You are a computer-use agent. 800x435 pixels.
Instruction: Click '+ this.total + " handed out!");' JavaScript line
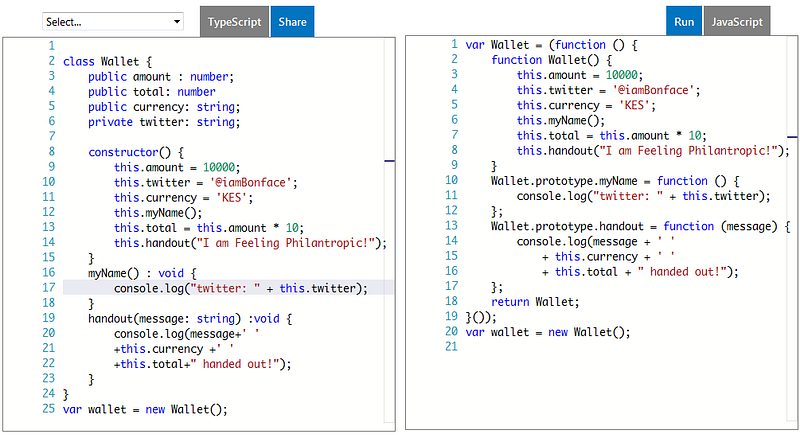pos(640,272)
